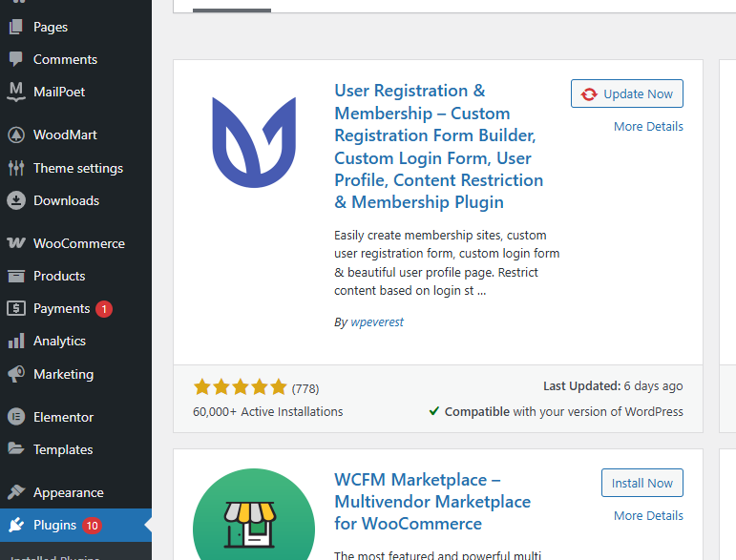This screenshot has width=736, height=560.
Task: Click the Marketing megaphone icon
Action: 15,374
